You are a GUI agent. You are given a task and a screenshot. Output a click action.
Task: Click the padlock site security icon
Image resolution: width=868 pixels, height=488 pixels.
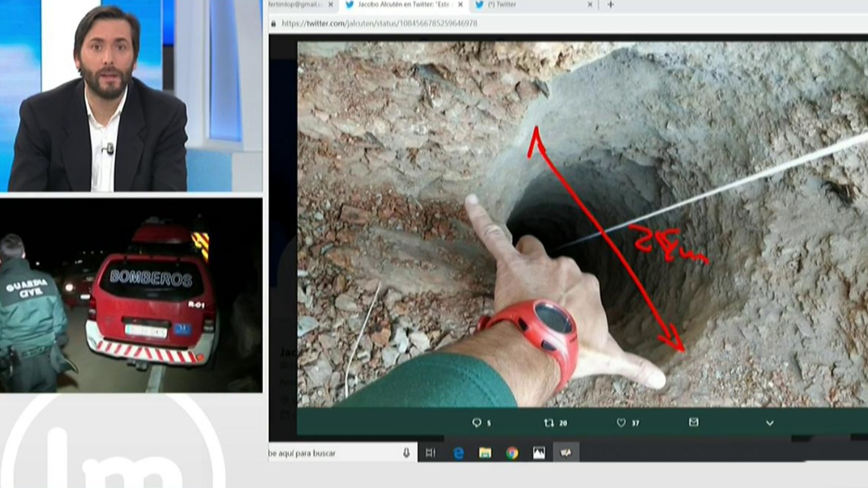[x=273, y=23]
